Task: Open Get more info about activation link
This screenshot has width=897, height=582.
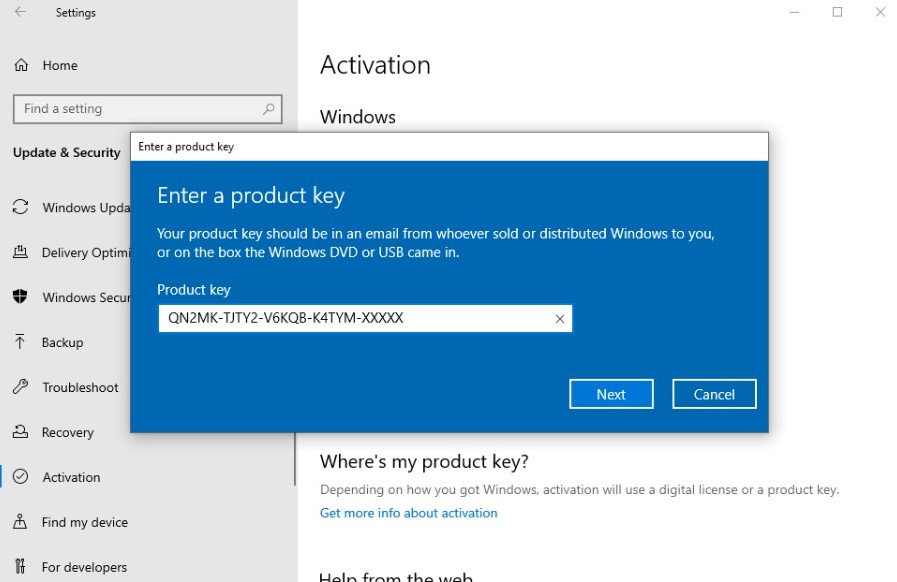Action: click(x=408, y=513)
